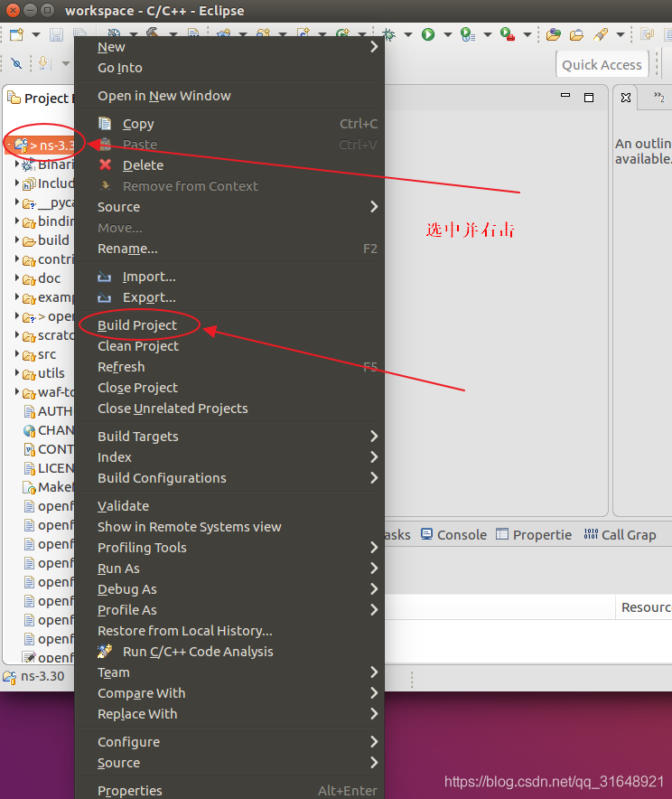Switch to the Properties tab
Image resolution: width=672 pixels, height=799 pixels.
(534, 534)
